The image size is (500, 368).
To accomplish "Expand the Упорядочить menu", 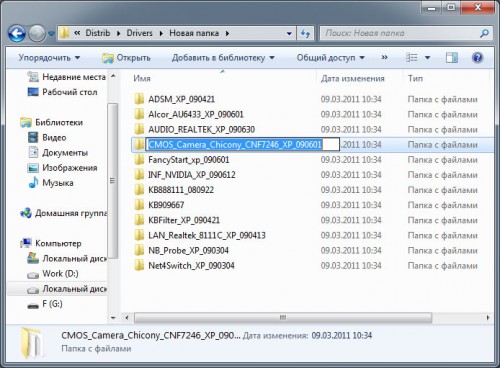I will click(x=49, y=58).
